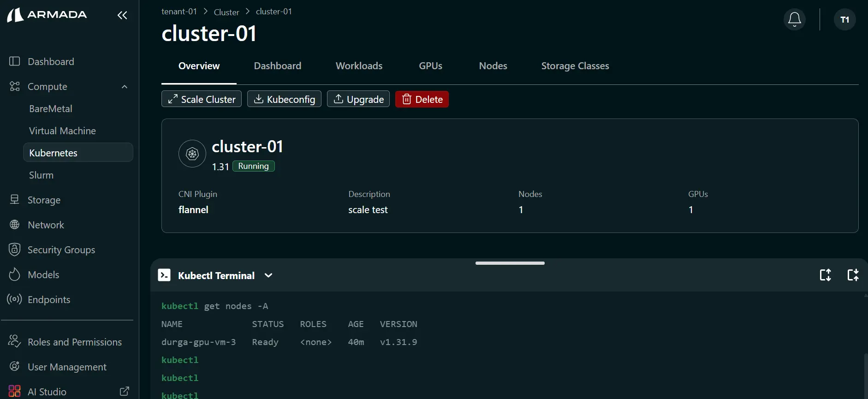Click the terminal panel drag handle bar
The width and height of the screenshot is (868, 399).
[510, 263]
